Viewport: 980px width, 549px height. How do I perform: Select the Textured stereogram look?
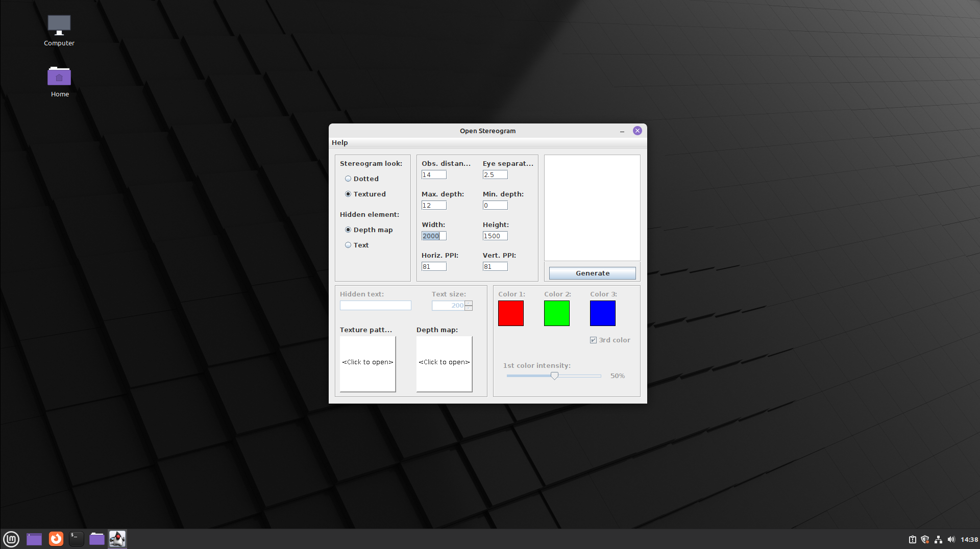(x=348, y=194)
